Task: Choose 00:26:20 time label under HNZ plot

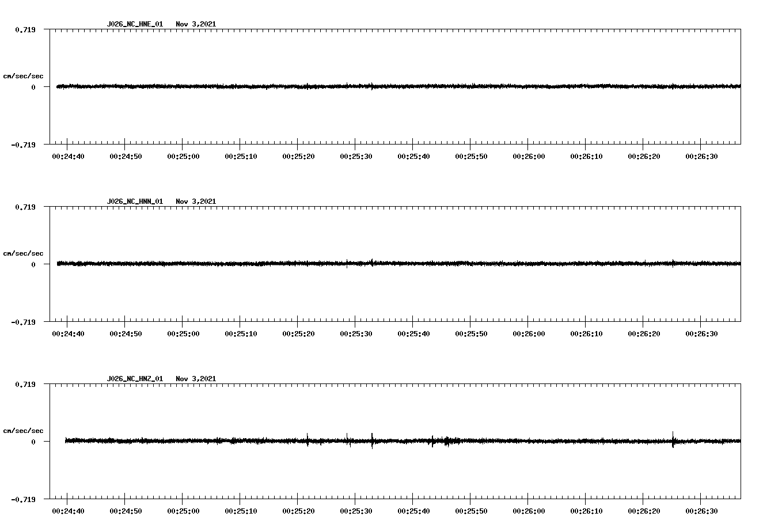Action: tap(644, 511)
